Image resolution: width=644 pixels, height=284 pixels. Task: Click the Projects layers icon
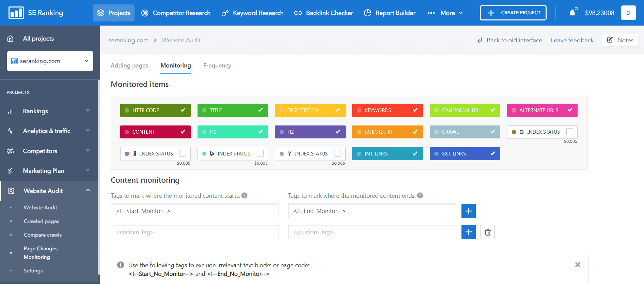(x=101, y=13)
